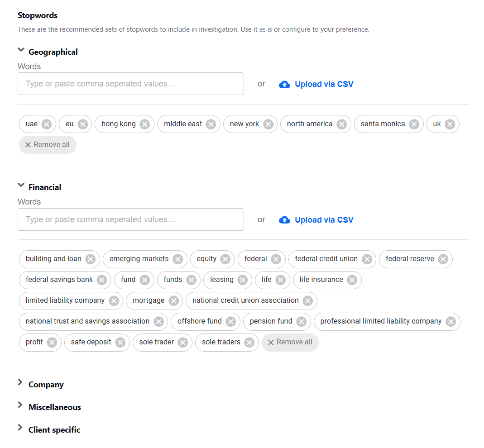
Task: Click the cloud upload icon in Geographical
Action: (x=284, y=85)
